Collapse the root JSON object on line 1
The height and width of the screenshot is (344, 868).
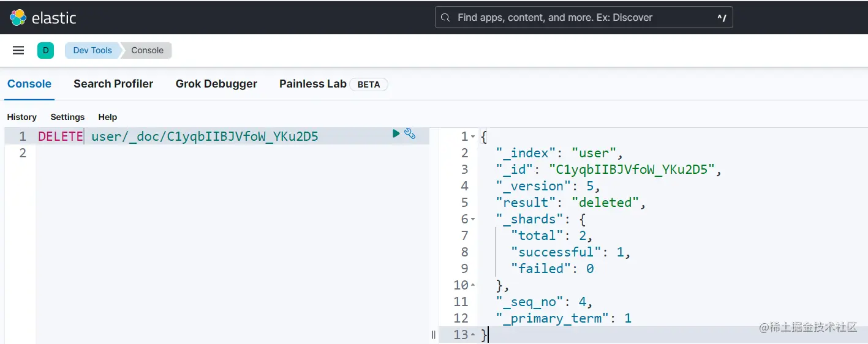tap(473, 136)
